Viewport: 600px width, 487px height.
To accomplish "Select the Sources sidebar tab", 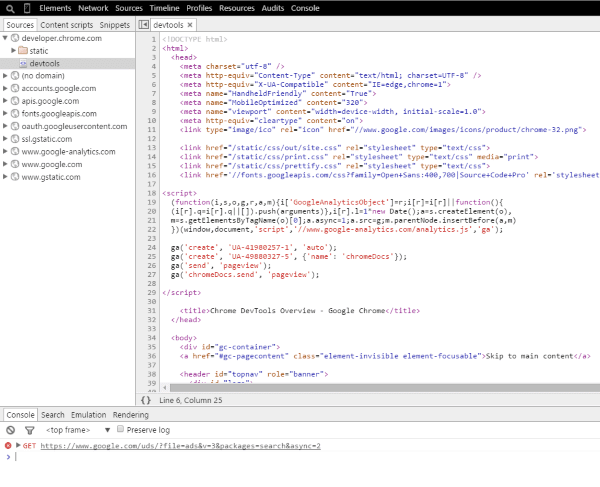I will 20,25.
